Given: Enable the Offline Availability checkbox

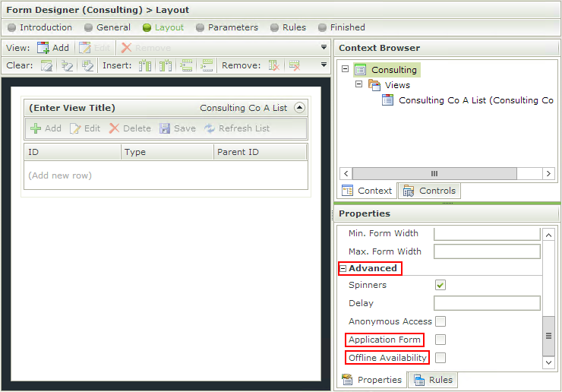Looking at the screenshot, I should pyautogui.click(x=440, y=358).
